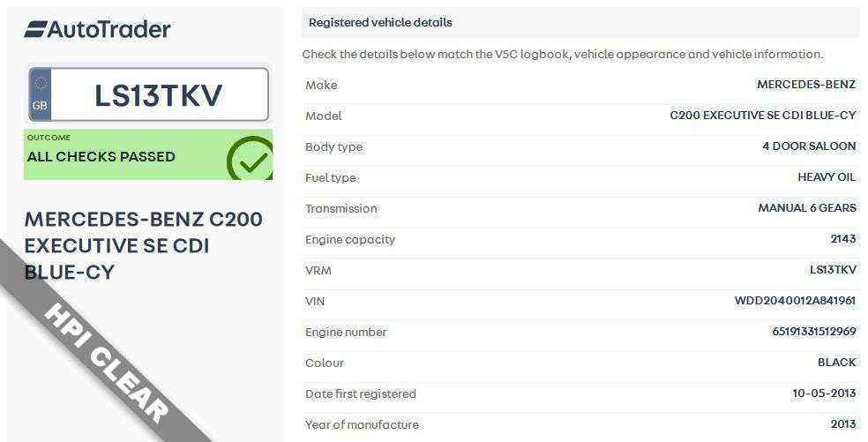Screen dimensions: 868x442
Task: Select the Make row value MERCEDES-BENZ
Action: point(806,85)
